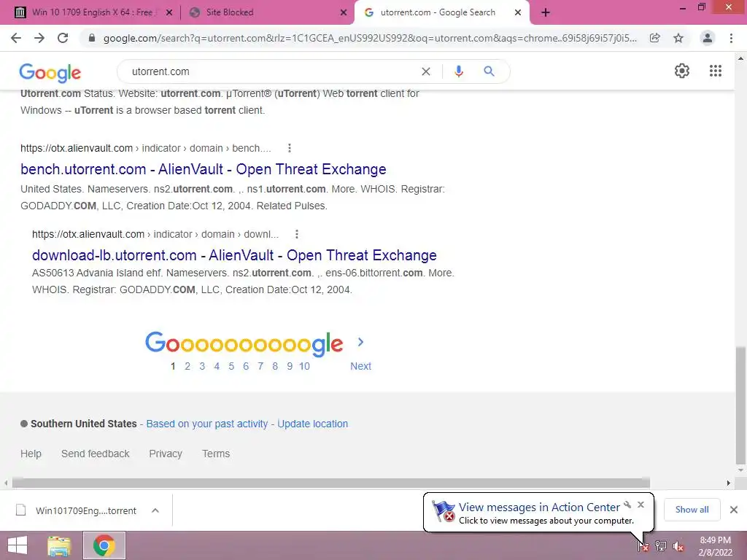Close the downloads bar
Screen dimensions: 747x560
click(x=734, y=510)
